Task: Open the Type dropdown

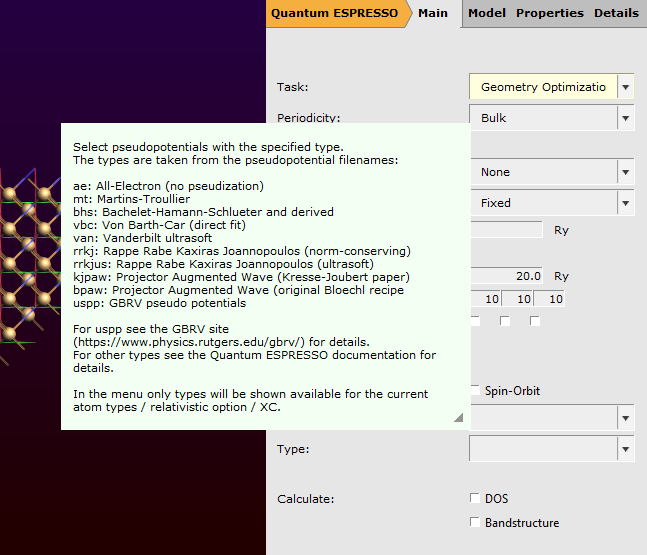Action: click(551, 449)
